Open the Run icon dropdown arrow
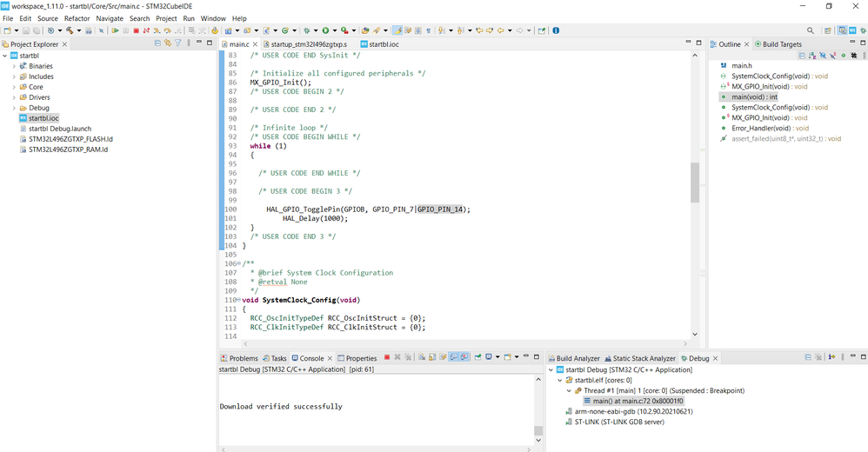Image resolution: width=868 pixels, height=452 pixels. tap(335, 30)
